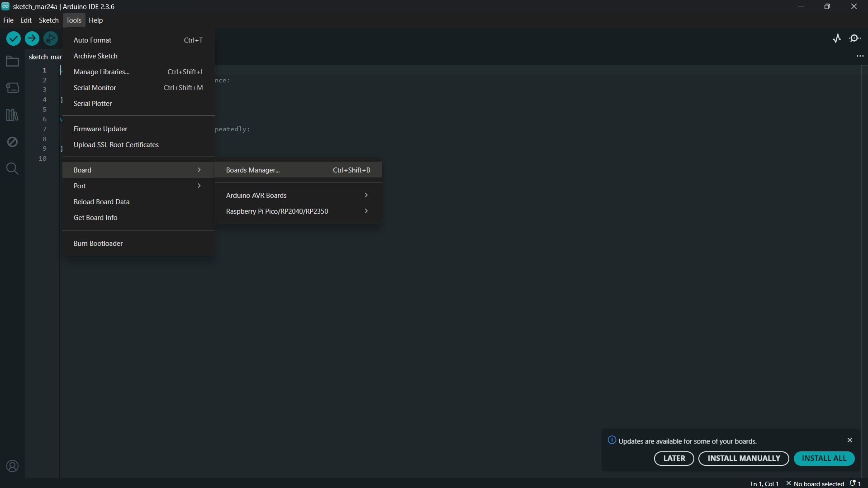Image resolution: width=868 pixels, height=488 pixels.
Task: Expand the Port submenu arrow
Action: [199, 186]
